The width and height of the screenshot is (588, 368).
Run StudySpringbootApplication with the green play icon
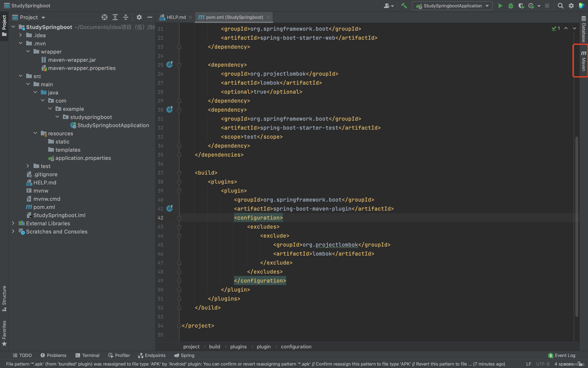pos(500,6)
